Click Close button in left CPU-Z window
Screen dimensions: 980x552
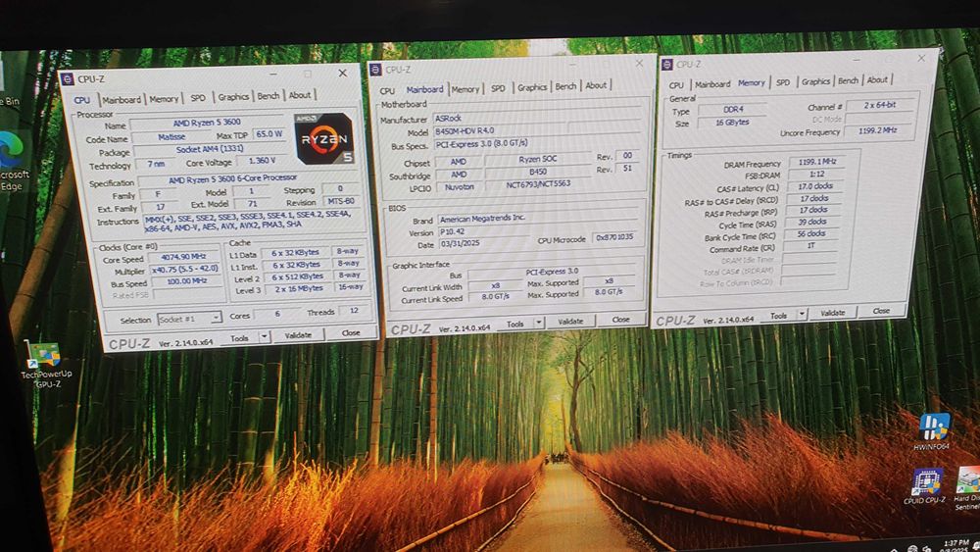click(351, 332)
